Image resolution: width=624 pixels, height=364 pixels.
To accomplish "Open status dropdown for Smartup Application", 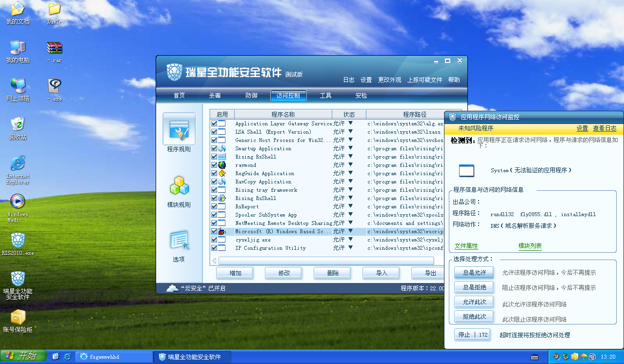I will click(350, 148).
